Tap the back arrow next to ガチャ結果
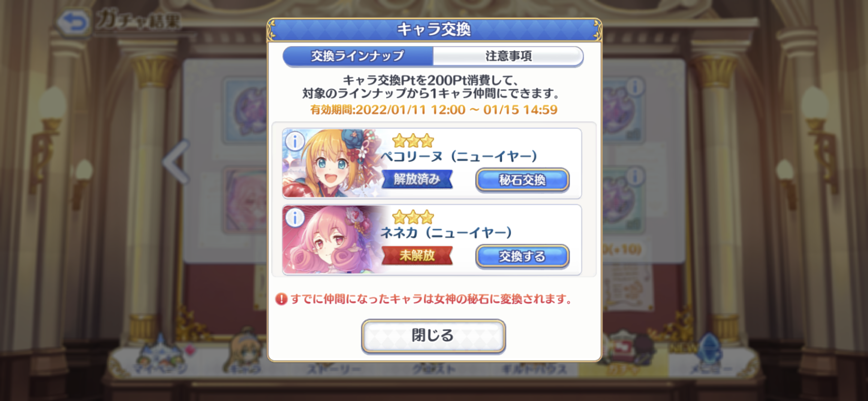868x401 pixels. 74,23
